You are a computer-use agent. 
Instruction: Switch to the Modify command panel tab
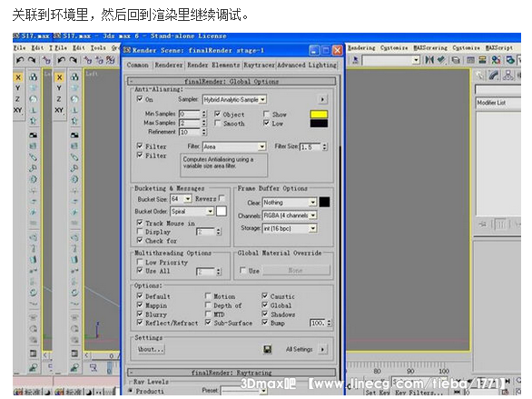pyautogui.click(x=494, y=75)
